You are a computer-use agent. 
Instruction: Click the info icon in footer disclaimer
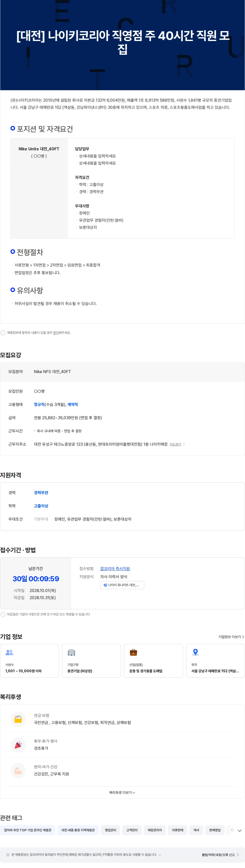tap(8, 854)
